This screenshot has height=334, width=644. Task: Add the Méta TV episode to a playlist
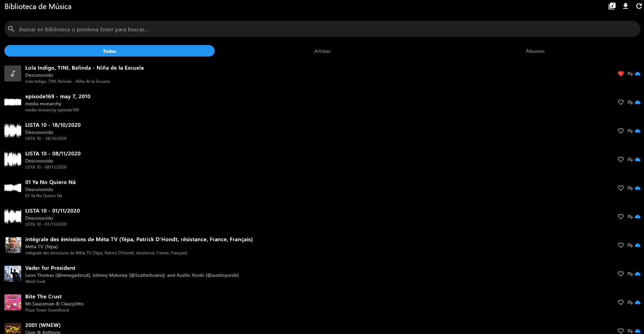(x=630, y=245)
